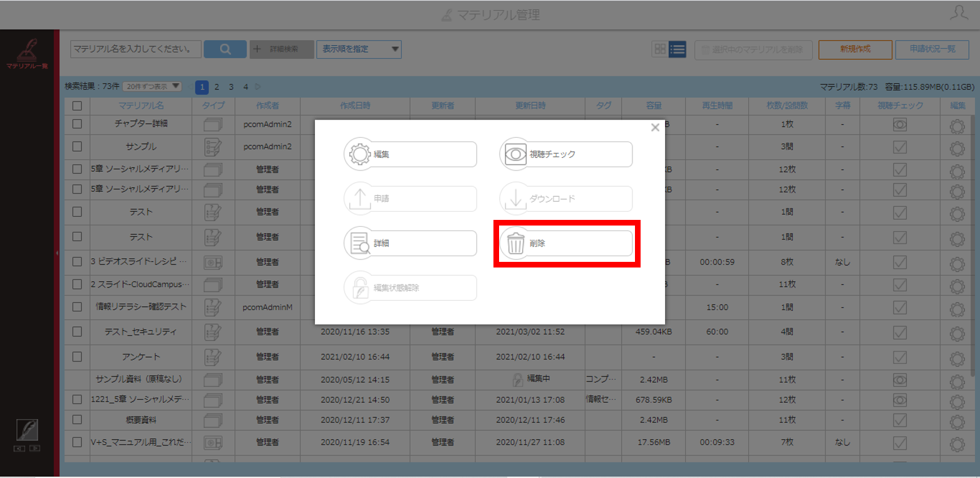The height and width of the screenshot is (478, 980).
Task: Check the 情報リテラシー確認テスト row checkbox
Action: tap(77, 307)
